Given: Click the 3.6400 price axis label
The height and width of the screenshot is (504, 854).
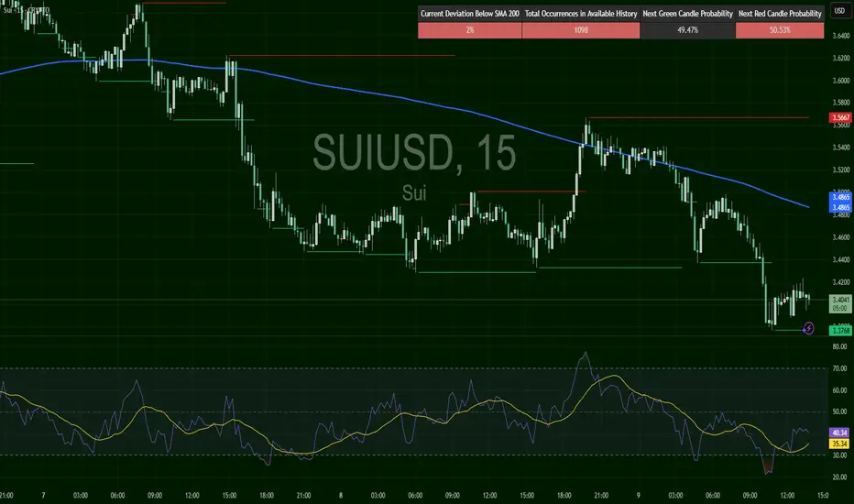Looking at the screenshot, I should pos(841,36).
